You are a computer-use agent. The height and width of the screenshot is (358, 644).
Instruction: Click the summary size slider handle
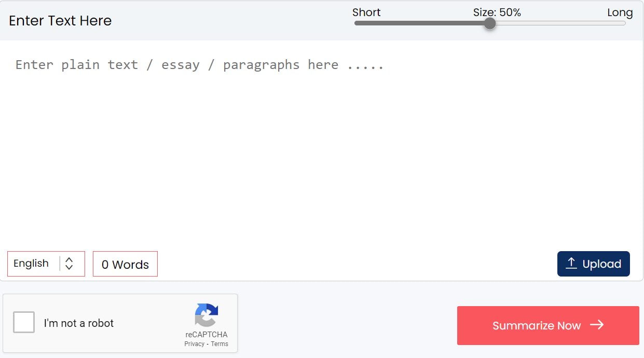[490, 23]
